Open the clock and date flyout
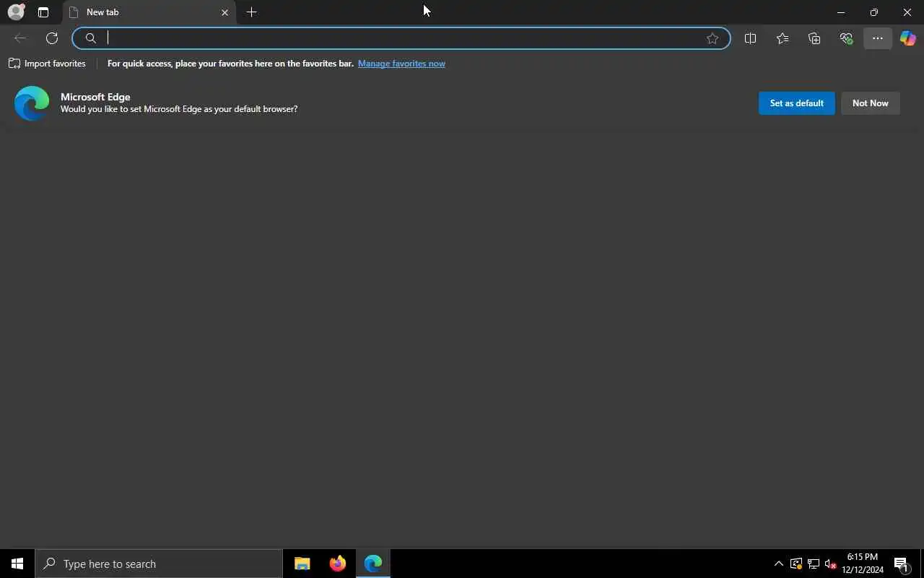 tap(863, 564)
